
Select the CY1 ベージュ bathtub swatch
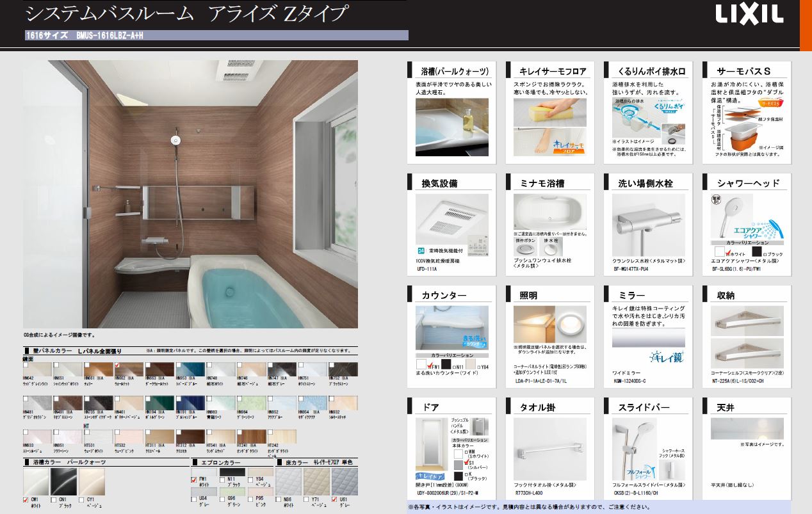coord(92,481)
